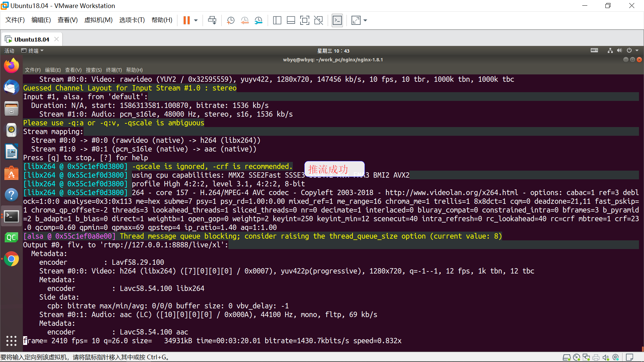Open the 虚拟机(M) menu
The image size is (644, 362).
click(x=98, y=20)
